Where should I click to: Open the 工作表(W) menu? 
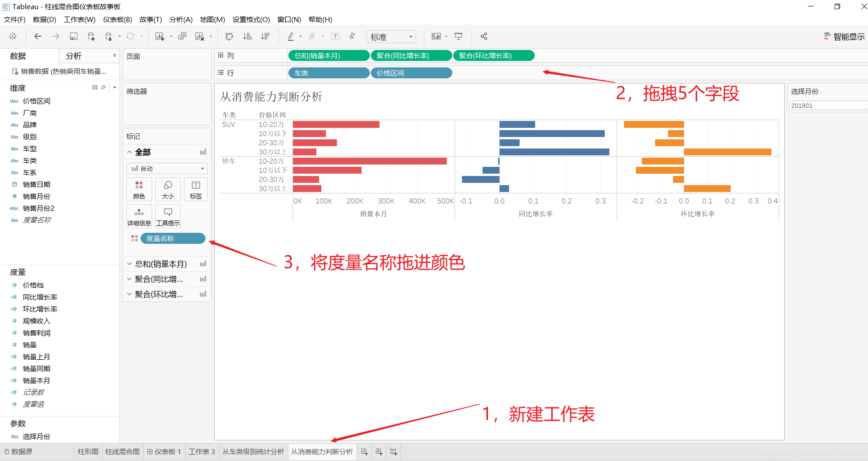(80, 20)
